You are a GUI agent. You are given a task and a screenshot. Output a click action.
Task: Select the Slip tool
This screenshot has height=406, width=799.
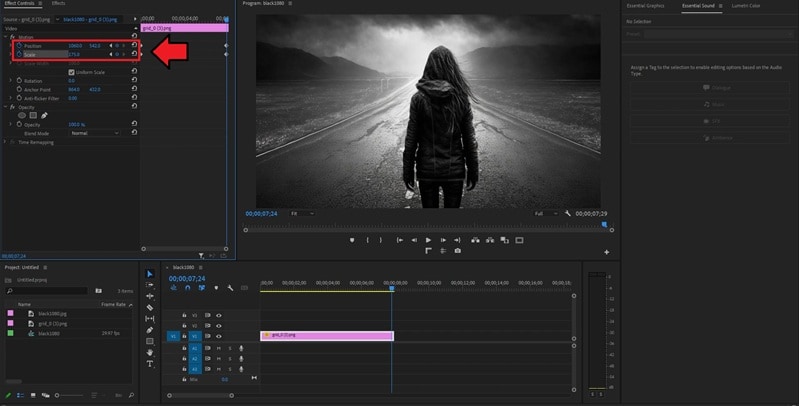(x=150, y=318)
